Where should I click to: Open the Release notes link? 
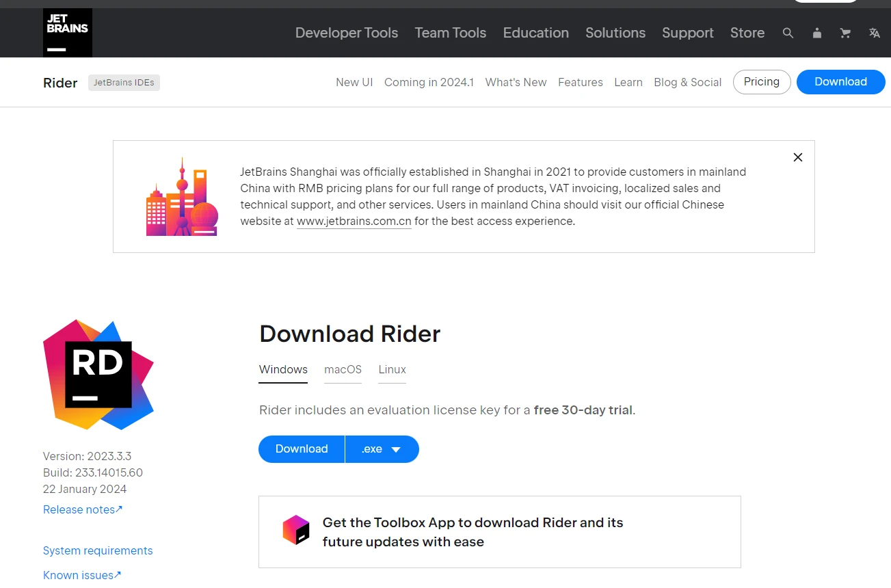(83, 509)
